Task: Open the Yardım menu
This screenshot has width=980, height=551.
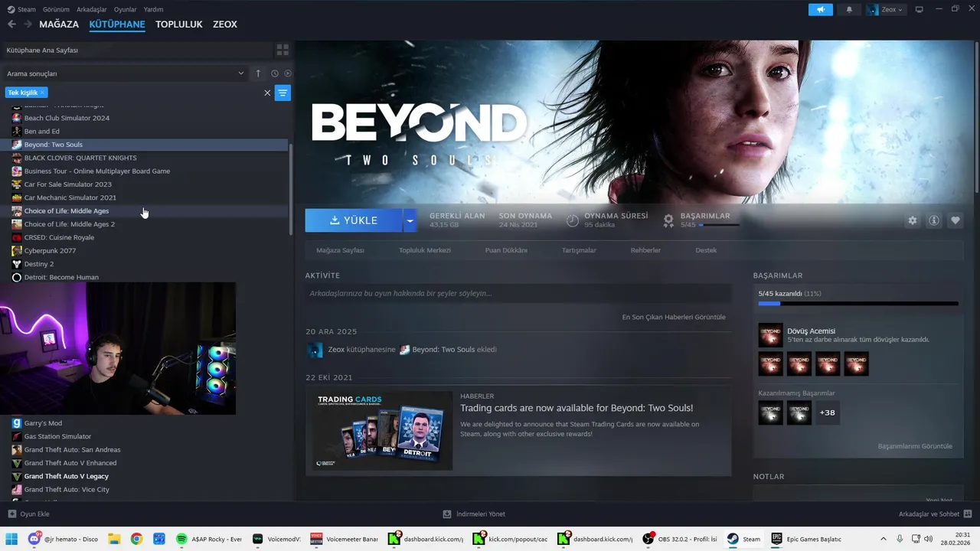Action: click(154, 9)
